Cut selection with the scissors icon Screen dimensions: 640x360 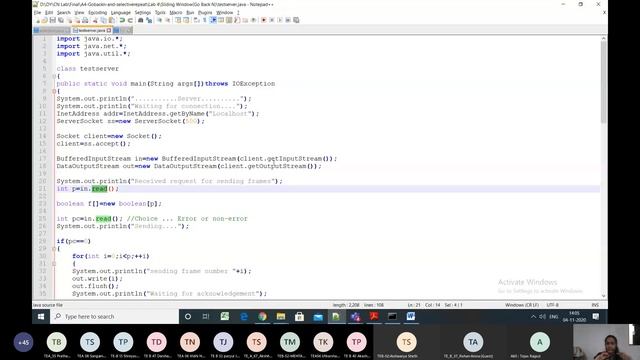point(95,20)
